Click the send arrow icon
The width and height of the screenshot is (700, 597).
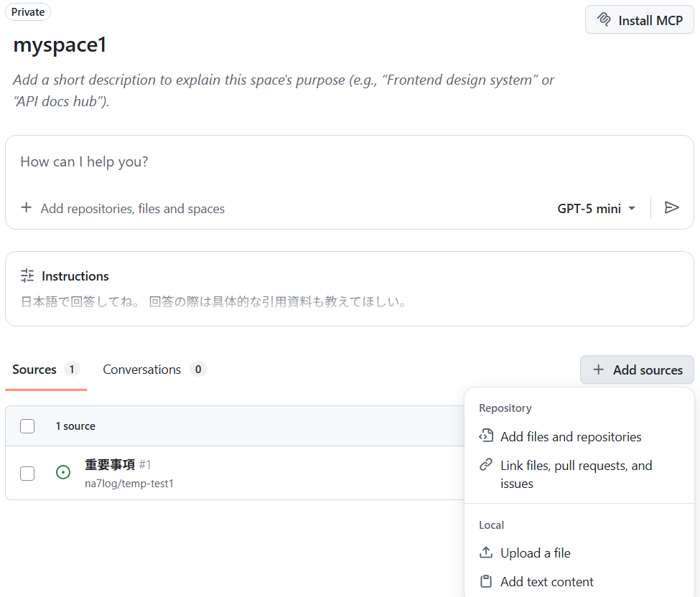(x=671, y=208)
